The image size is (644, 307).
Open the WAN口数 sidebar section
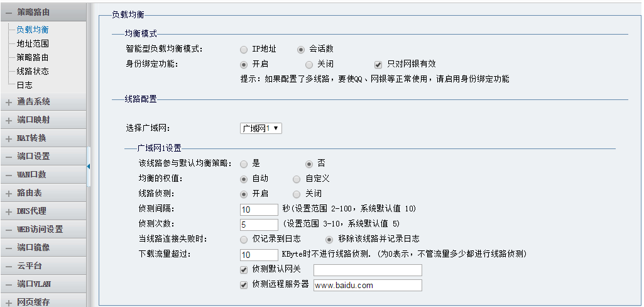tap(43, 175)
